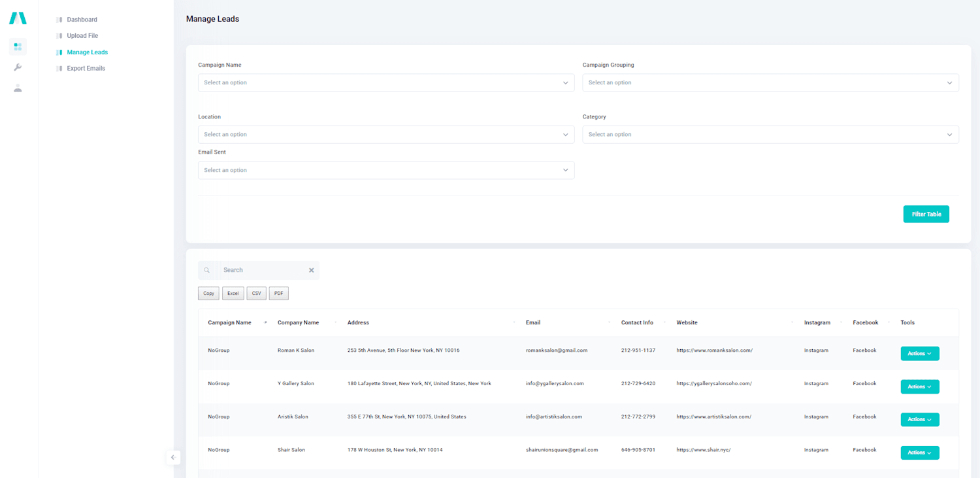The width and height of the screenshot is (980, 478).
Task: Open Aristik Salon Instagram link
Action: click(816, 417)
